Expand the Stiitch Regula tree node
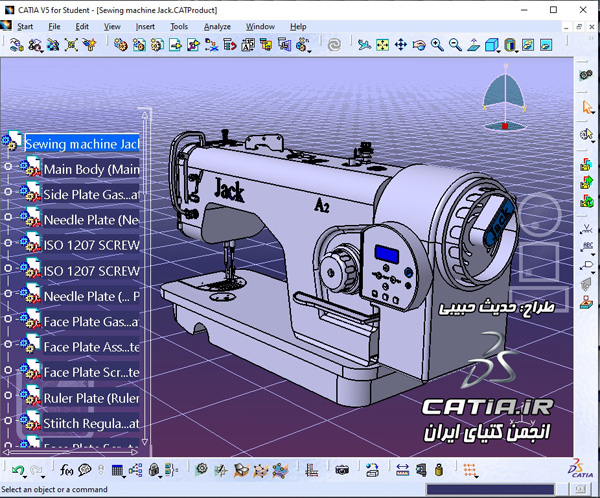 (x=8, y=420)
